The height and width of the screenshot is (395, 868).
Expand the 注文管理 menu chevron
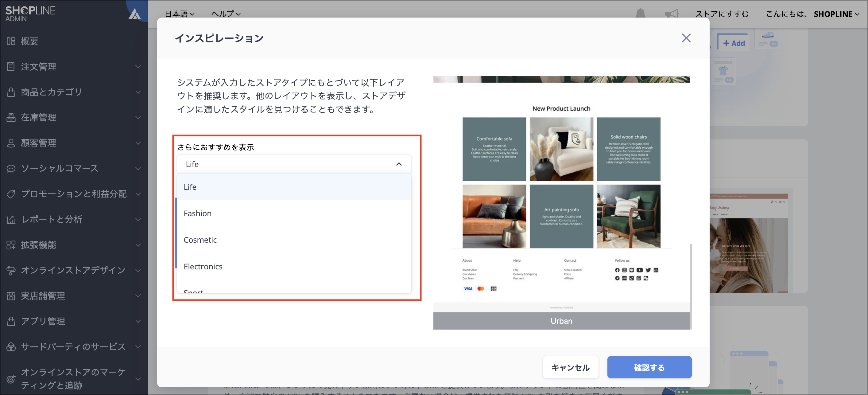click(x=138, y=67)
